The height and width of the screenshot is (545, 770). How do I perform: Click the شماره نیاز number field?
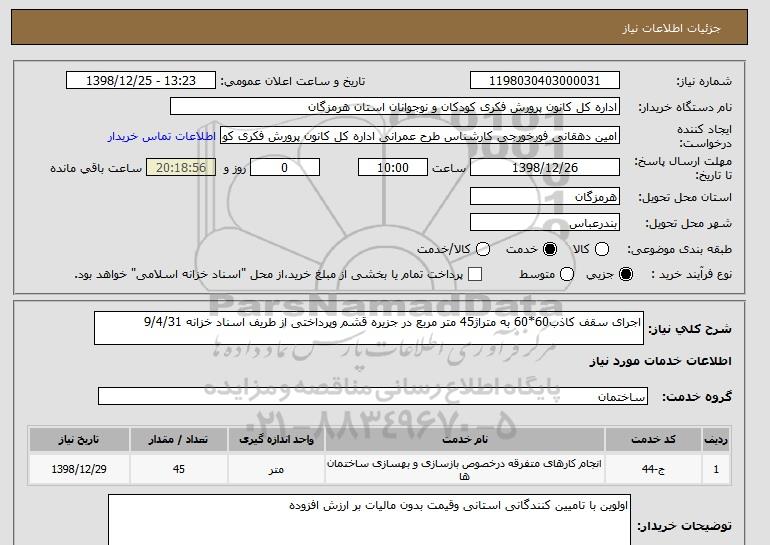point(545,81)
